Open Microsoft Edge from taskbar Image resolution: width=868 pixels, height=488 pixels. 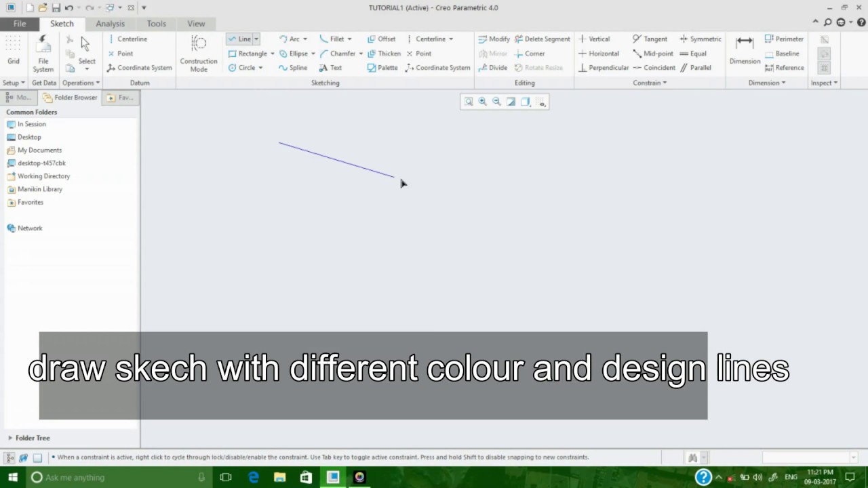point(254,477)
